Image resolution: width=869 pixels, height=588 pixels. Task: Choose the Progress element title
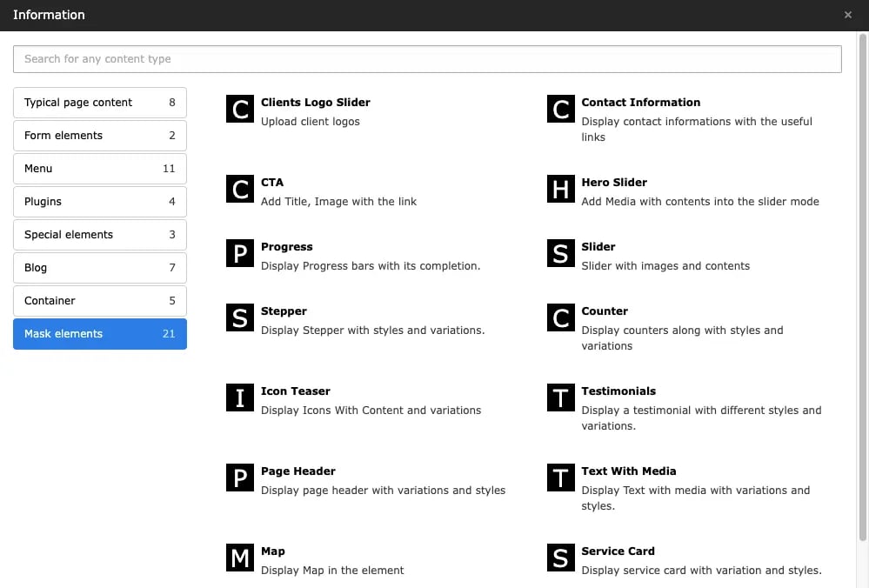point(286,247)
